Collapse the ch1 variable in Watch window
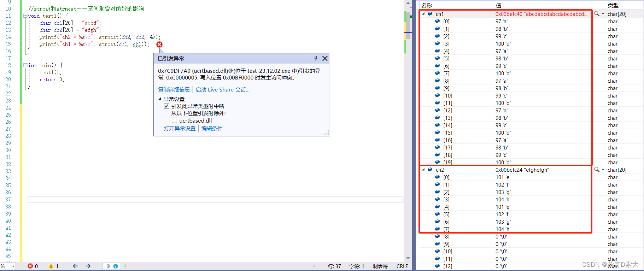This screenshot has height=271, width=644. tap(423, 14)
